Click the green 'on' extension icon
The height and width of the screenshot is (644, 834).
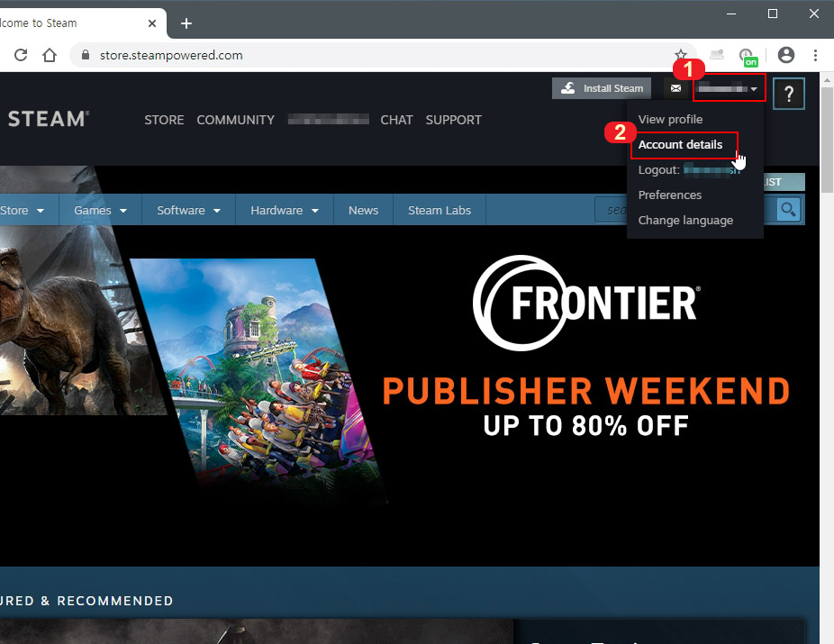click(748, 57)
